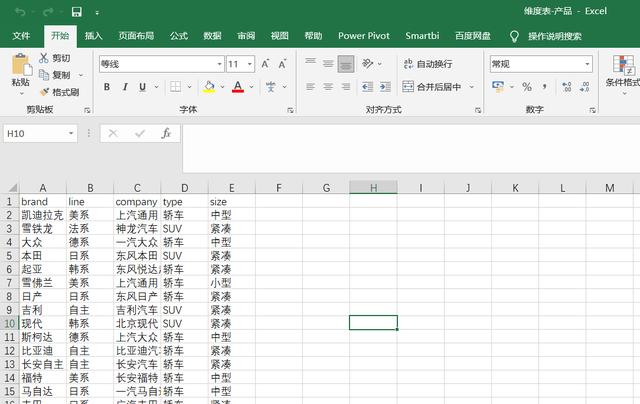Screen dimensions: 640x404
Task: Increase font size with large A icon
Action: [265, 64]
